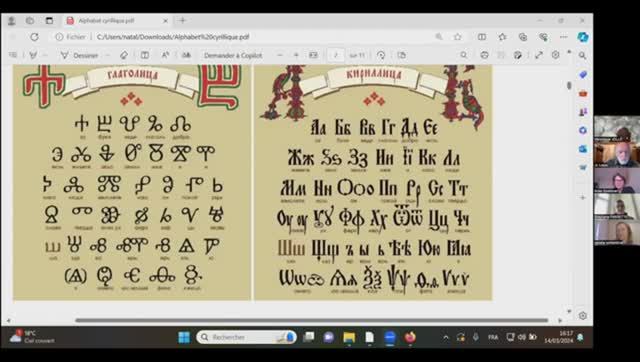
Task: Open the Edge profile icon
Action: (11, 20)
